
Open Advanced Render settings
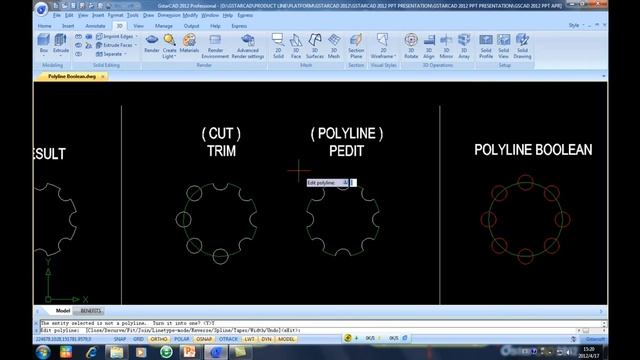pyautogui.click(x=248, y=46)
